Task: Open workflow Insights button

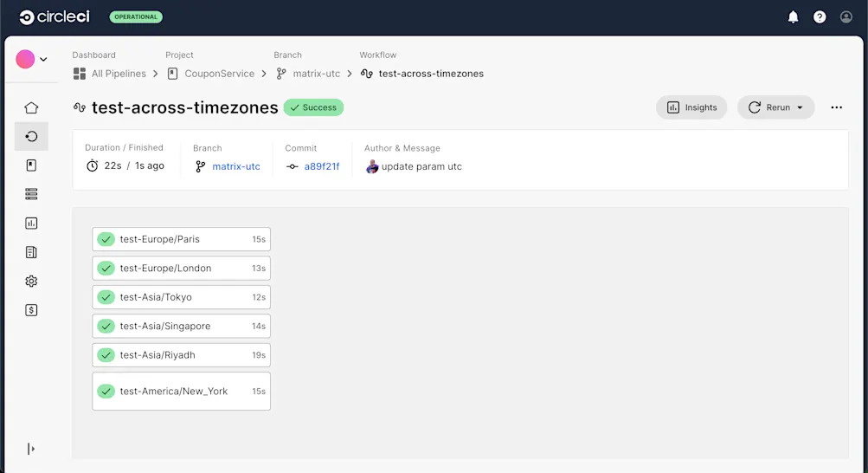Action: click(x=691, y=107)
